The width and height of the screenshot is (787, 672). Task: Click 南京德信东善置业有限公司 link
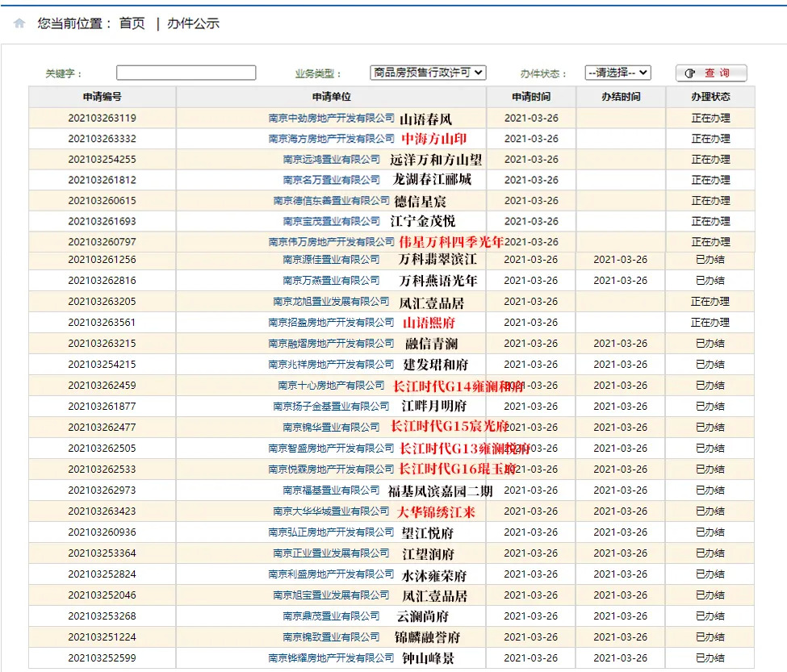click(331, 201)
